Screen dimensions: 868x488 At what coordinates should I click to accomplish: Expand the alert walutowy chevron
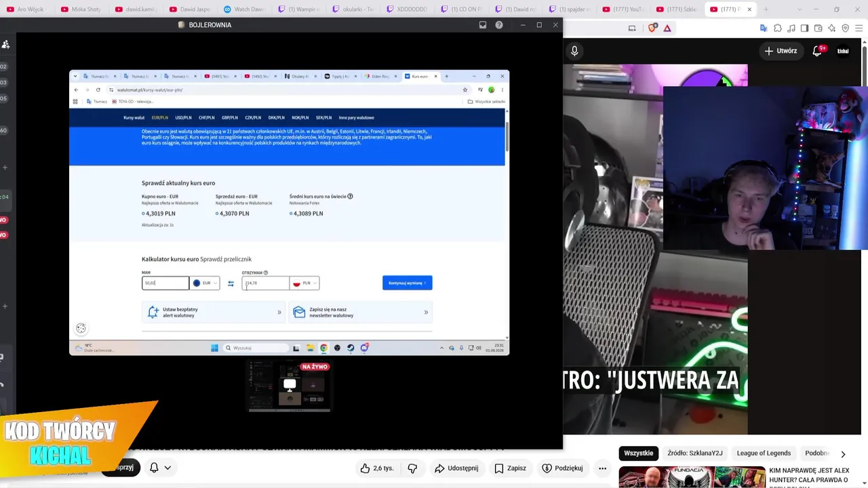point(279,312)
